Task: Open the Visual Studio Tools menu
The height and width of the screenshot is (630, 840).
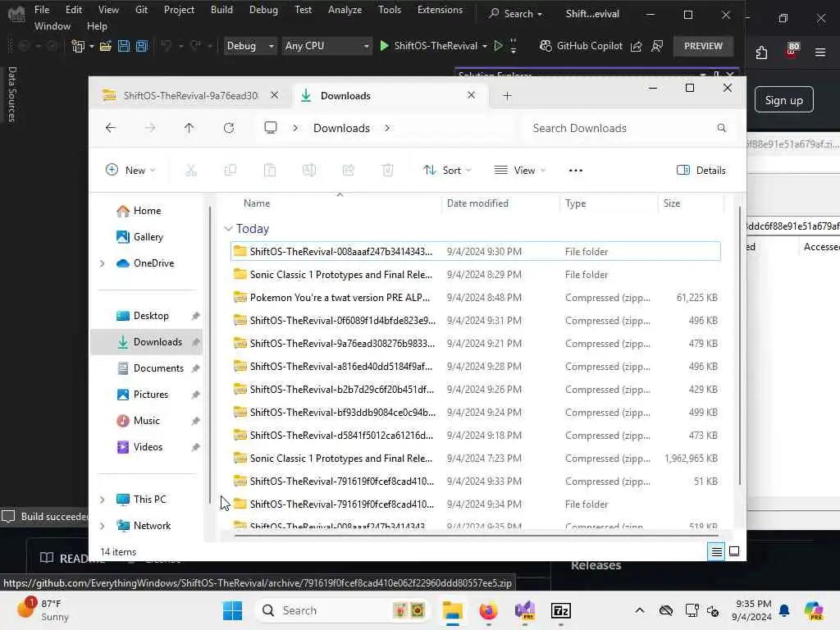Action: pos(390,10)
